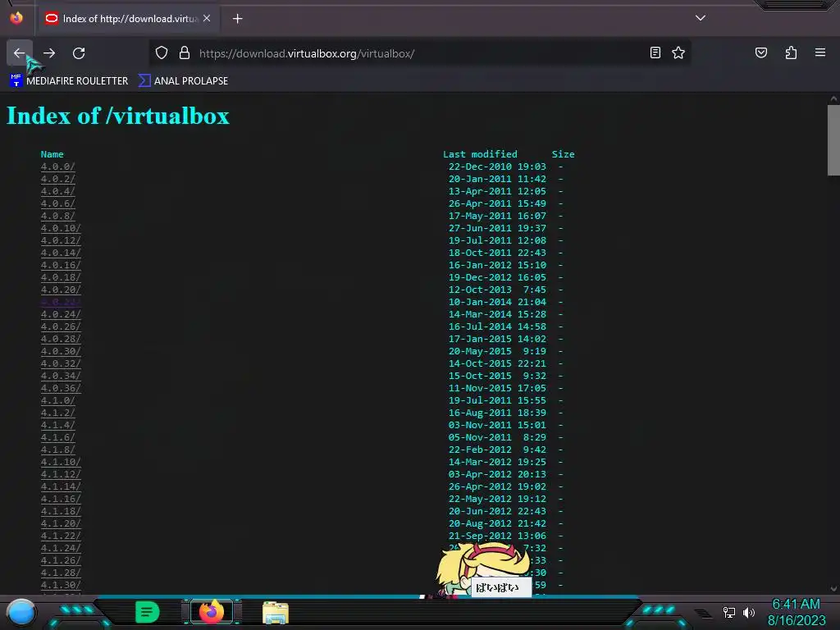This screenshot has height=630, width=840.
Task: Open the Pocket save icon
Action: (x=761, y=52)
